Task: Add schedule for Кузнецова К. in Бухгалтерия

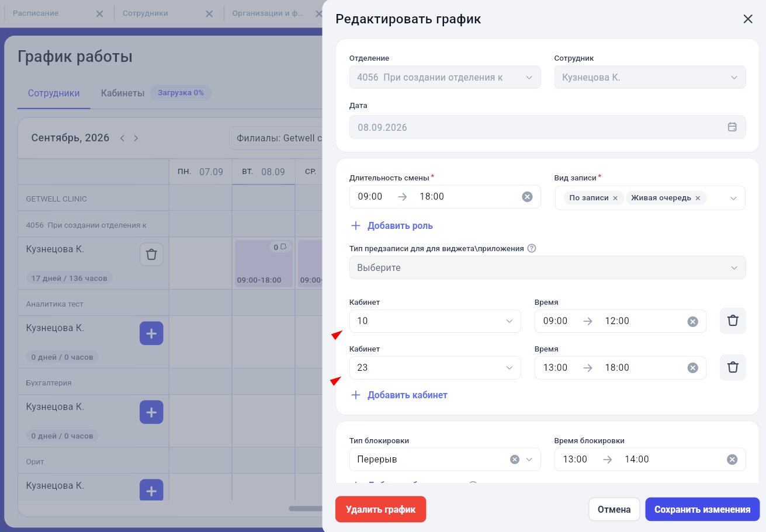Action: 151,412
